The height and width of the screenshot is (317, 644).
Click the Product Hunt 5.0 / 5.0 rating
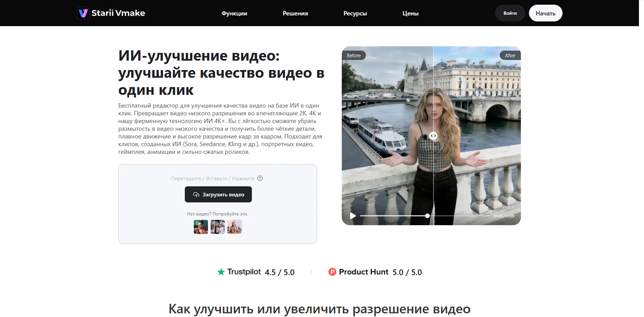tap(407, 272)
